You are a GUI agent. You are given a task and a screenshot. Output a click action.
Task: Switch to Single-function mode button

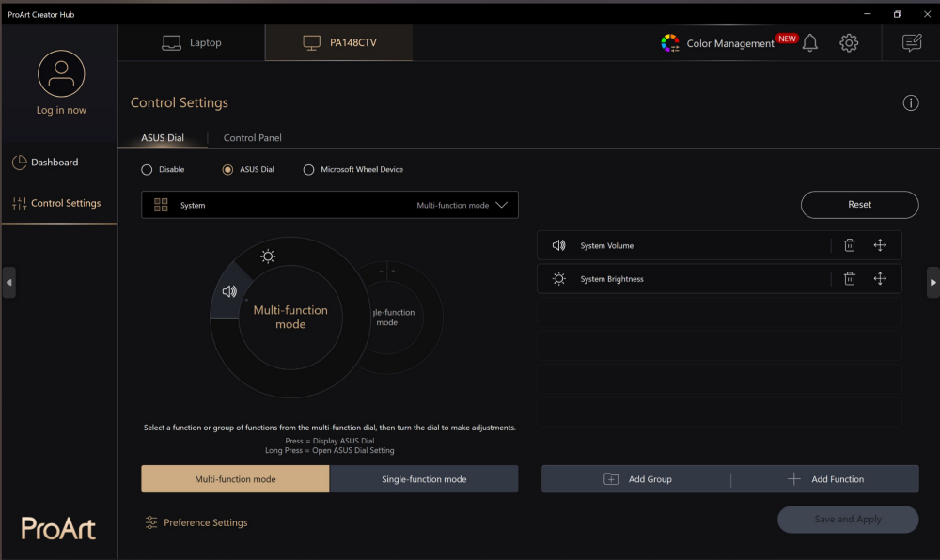(424, 479)
